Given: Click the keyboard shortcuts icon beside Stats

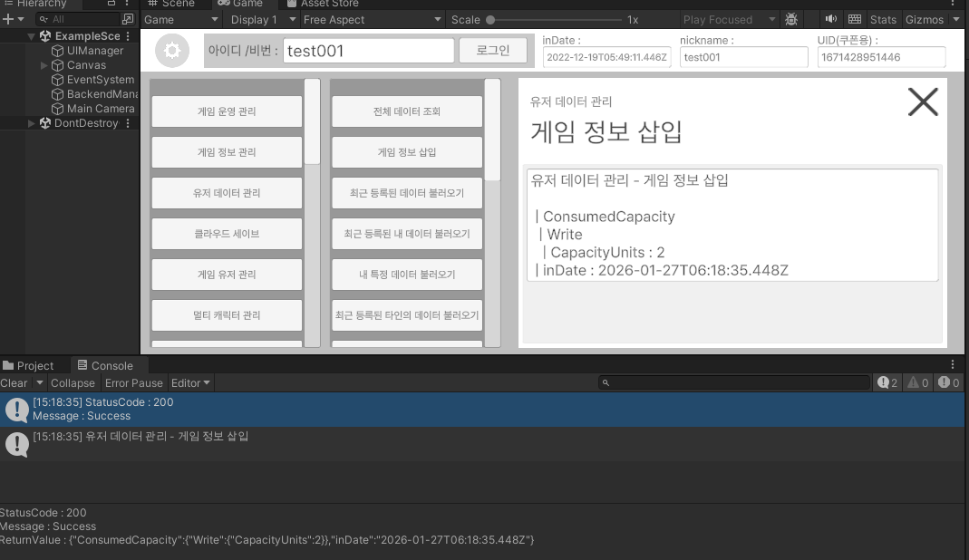Looking at the screenshot, I should tap(854, 19).
